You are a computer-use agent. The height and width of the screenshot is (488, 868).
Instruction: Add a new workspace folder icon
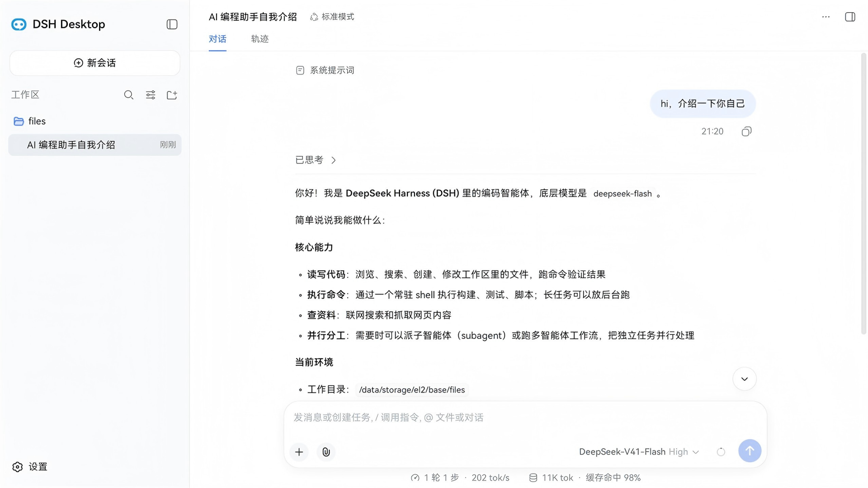tap(172, 95)
